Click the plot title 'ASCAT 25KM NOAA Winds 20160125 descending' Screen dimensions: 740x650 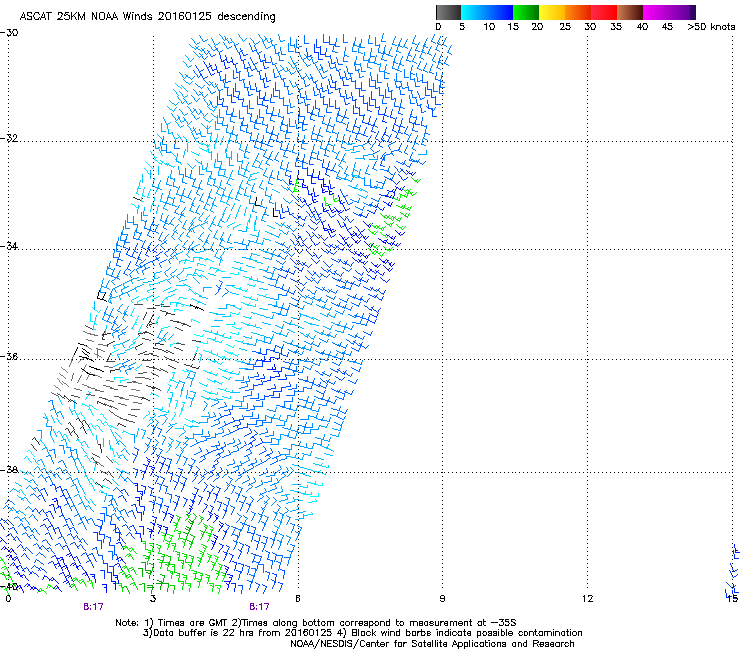pos(147,17)
